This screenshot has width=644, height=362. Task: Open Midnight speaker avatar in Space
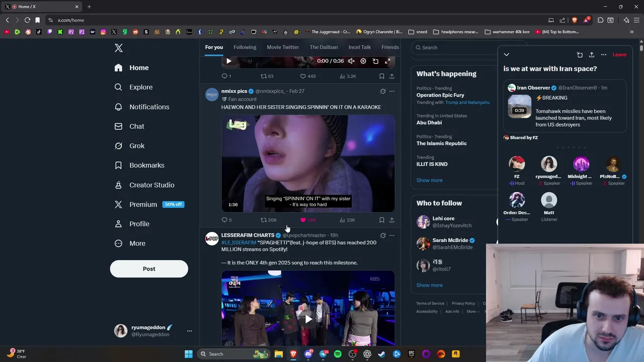tap(581, 164)
